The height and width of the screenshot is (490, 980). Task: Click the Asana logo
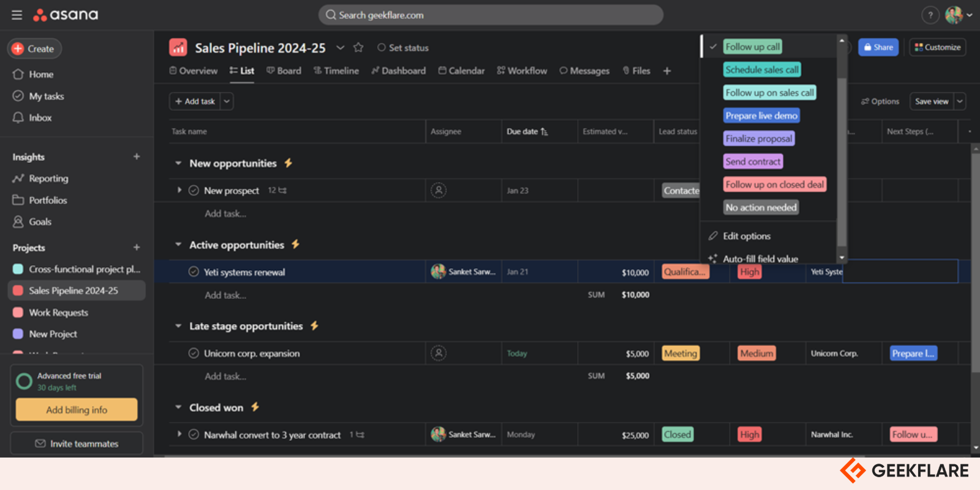[x=66, y=15]
